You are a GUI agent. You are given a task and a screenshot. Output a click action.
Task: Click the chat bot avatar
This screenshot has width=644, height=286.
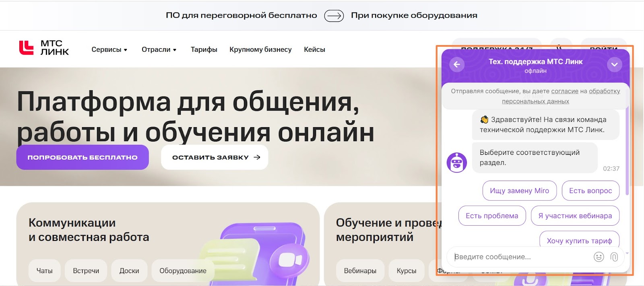pyautogui.click(x=457, y=163)
